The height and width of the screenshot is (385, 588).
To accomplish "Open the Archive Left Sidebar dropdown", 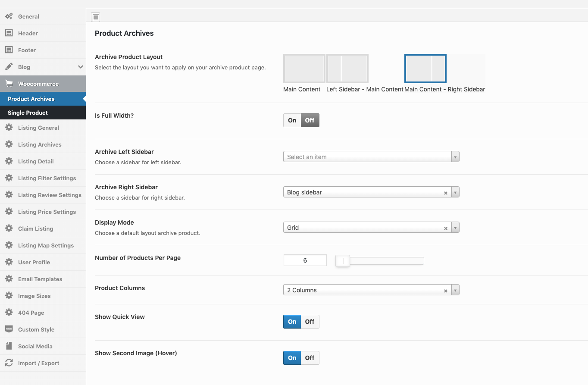I will 371,157.
